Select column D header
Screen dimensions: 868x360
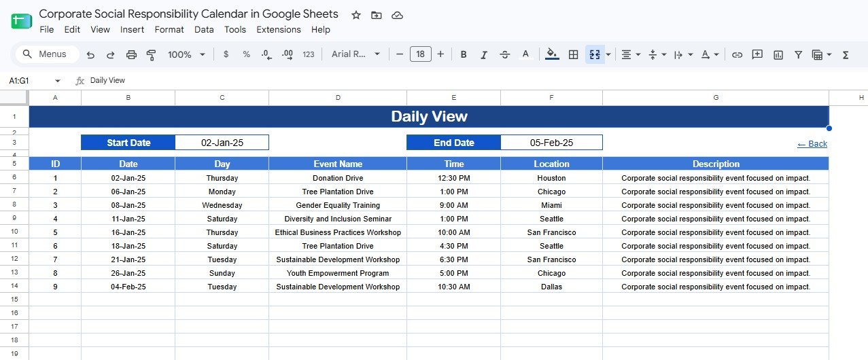[338, 98]
